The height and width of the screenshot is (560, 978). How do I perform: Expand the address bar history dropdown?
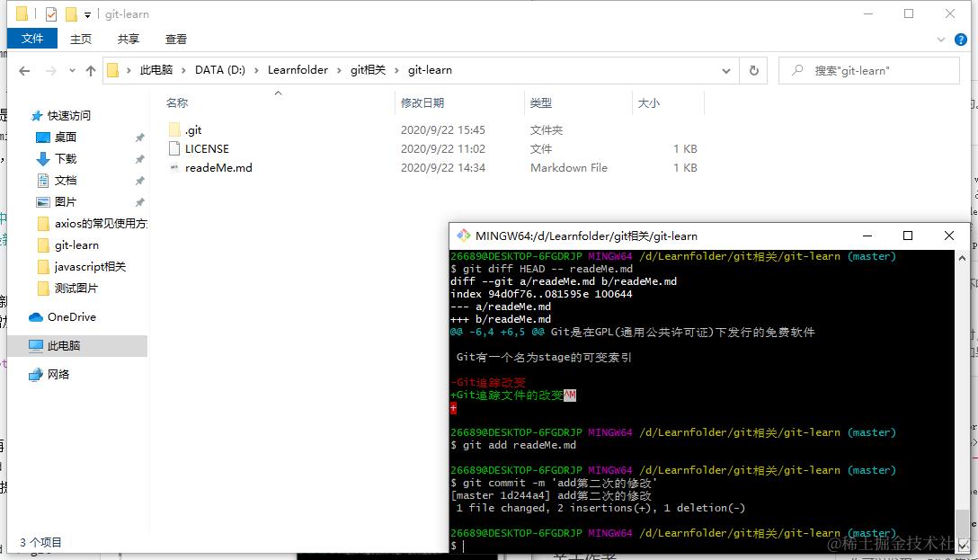click(x=726, y=70)
